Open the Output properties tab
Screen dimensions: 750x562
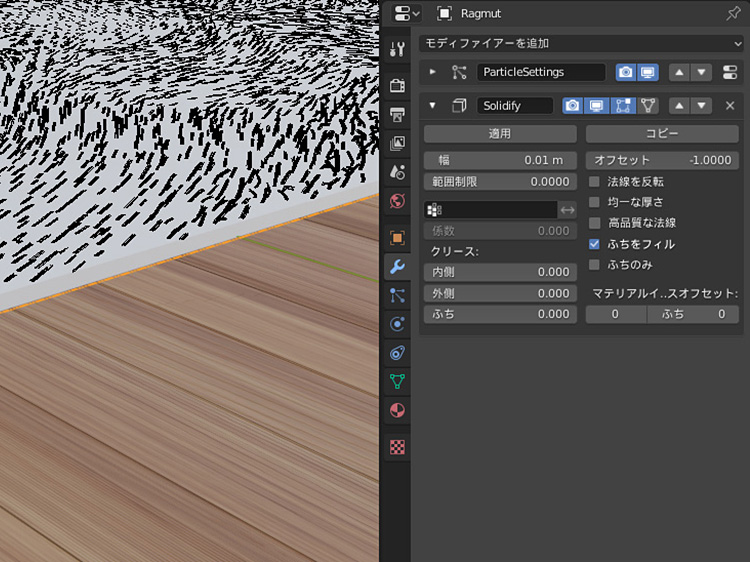397,114
